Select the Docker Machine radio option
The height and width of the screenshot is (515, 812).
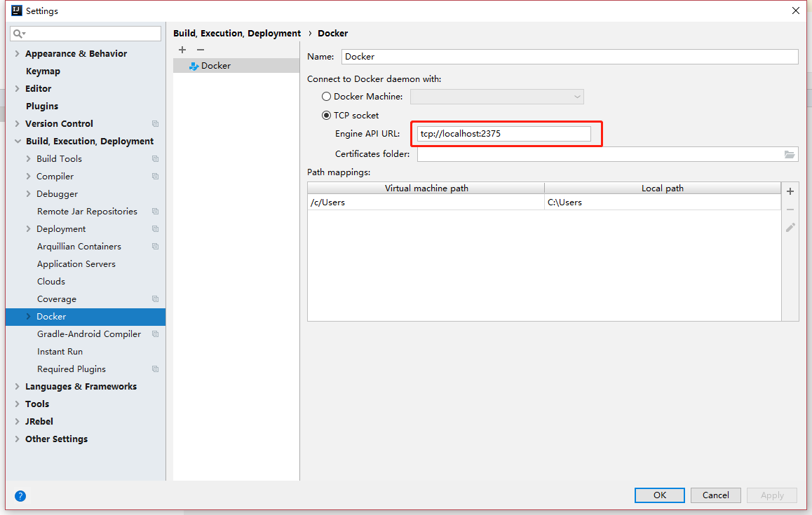[x=326, y=96]
